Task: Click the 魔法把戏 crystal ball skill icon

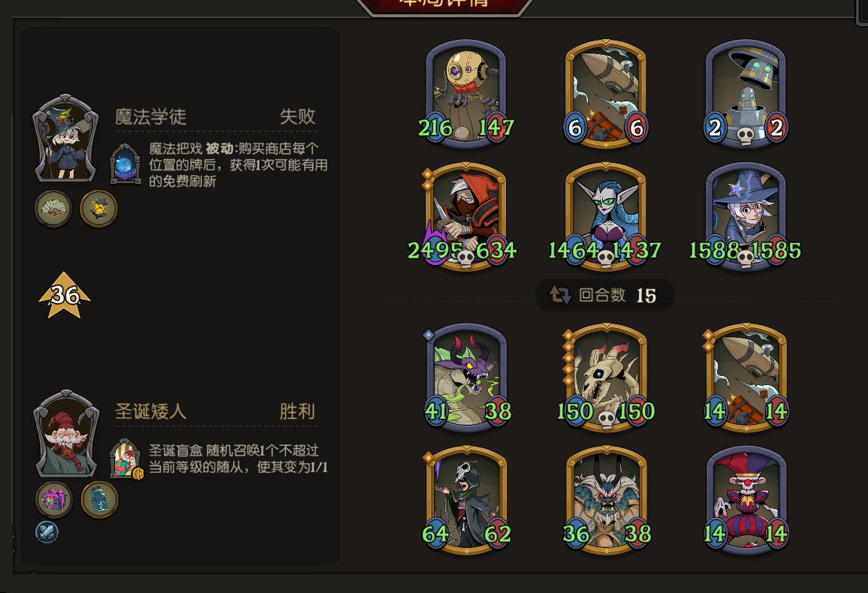Action: click(125, 164)
